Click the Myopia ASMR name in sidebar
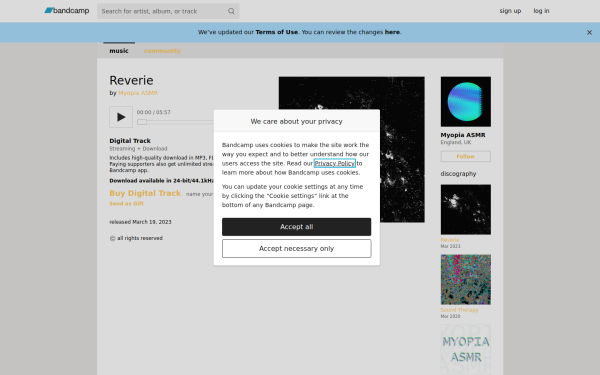Viewport: 600px width, 375px height. [x=463, y=135]
